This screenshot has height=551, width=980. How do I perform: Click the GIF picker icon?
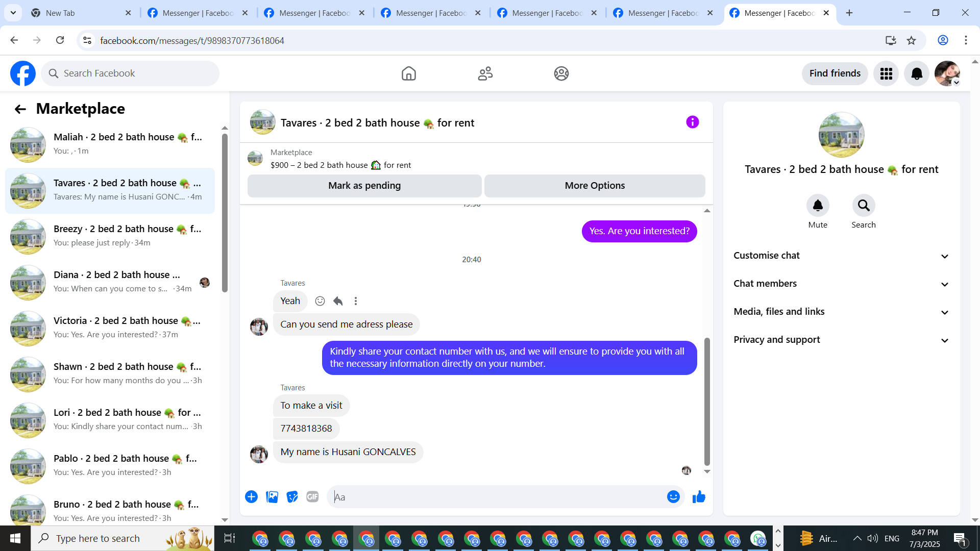pos(312,497)
